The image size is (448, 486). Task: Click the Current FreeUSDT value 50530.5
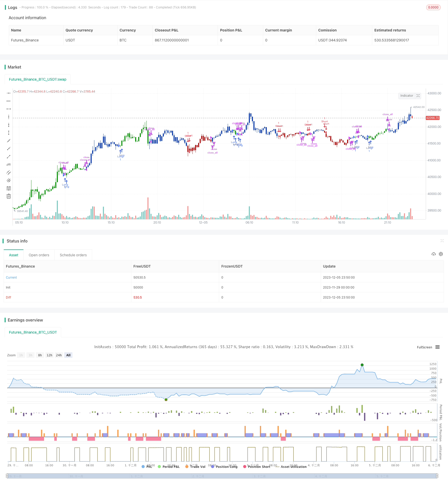(x=140, y=278)
